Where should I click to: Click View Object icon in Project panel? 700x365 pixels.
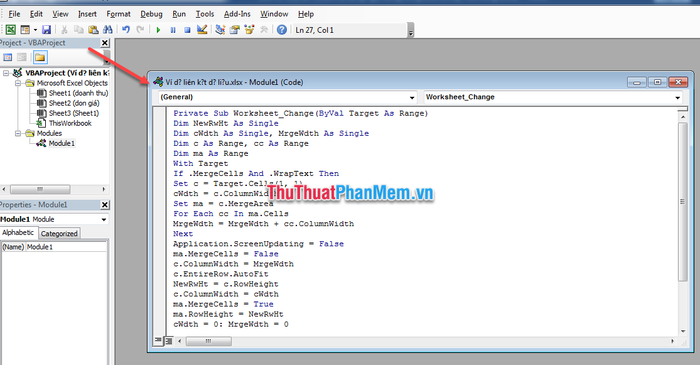click(22, 57)
